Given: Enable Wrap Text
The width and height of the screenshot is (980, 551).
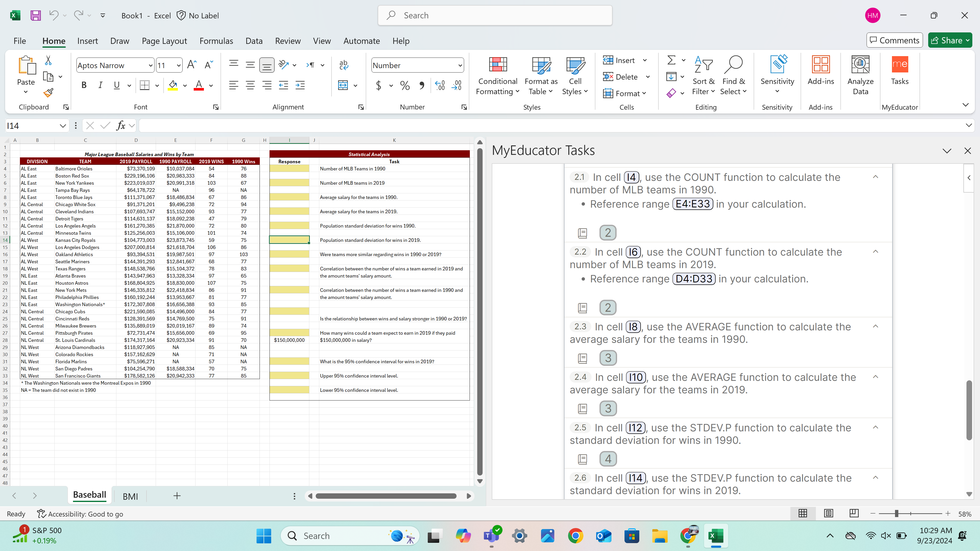Looking at the screenshot, I should [x=344, y=65].
